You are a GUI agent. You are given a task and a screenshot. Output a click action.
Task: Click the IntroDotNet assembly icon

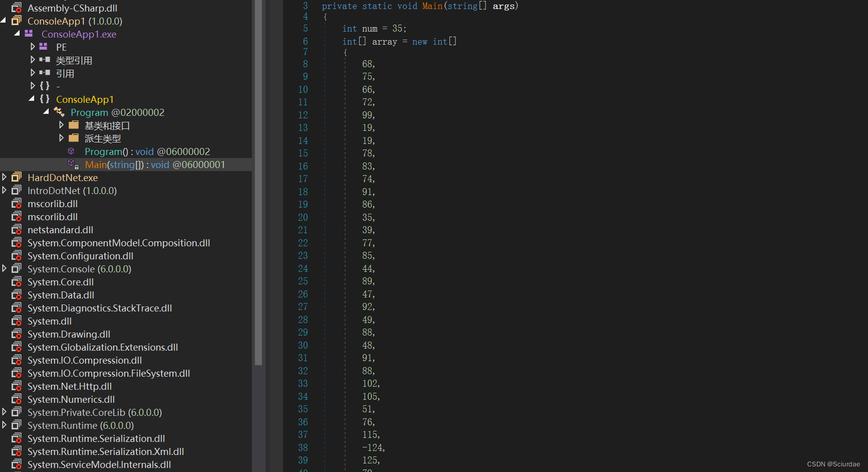(17, 190)
